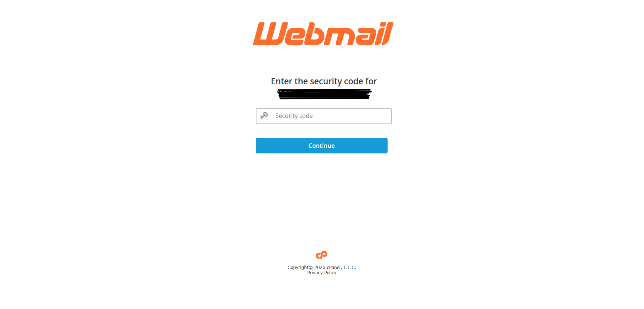Open the Privacy Policy link
644x309 pixels.
(322, 273)
